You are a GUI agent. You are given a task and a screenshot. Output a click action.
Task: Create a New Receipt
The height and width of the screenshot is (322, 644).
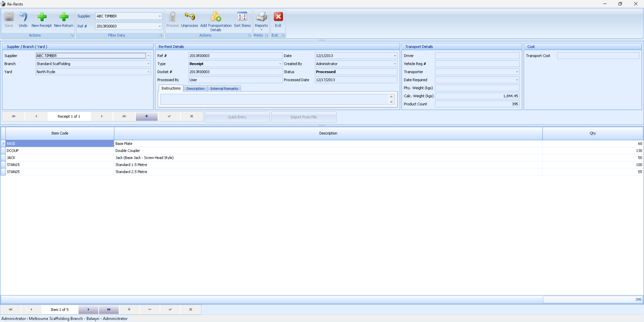pyautogui.click(x=42, y=17)
